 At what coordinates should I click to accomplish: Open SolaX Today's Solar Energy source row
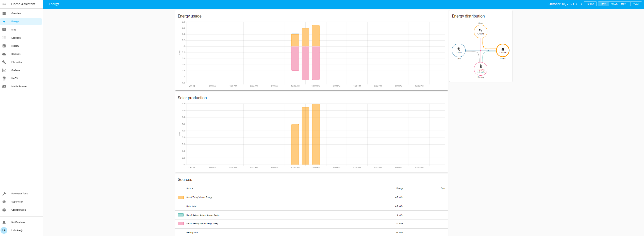[311, 197]
